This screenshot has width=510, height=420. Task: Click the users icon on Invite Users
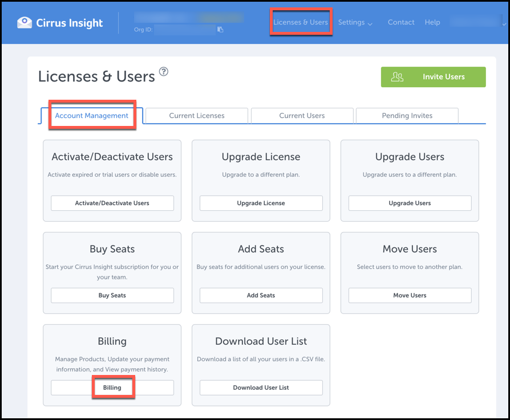click(397, 77)
